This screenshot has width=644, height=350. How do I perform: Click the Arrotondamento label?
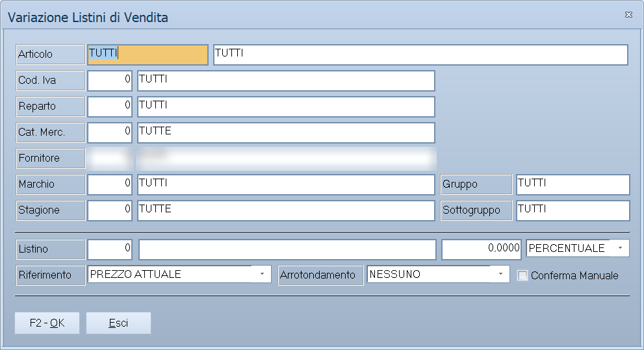click(x=320, y=275)
